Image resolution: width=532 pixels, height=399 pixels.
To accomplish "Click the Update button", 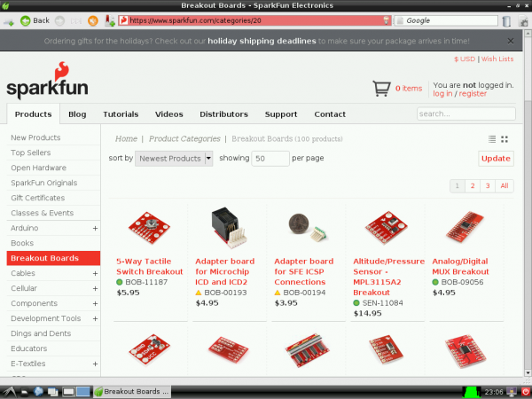I will [x=496, y=159].
